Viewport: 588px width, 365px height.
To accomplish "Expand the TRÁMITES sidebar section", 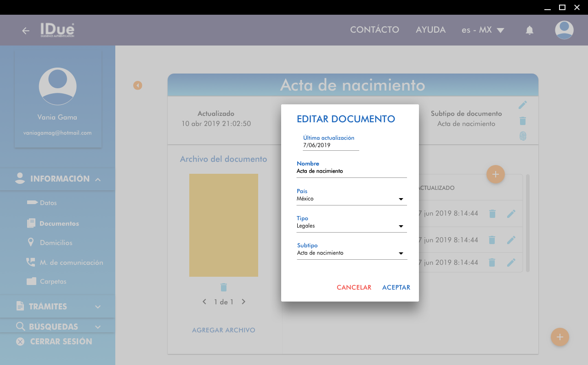I will [x=57, y=307].
